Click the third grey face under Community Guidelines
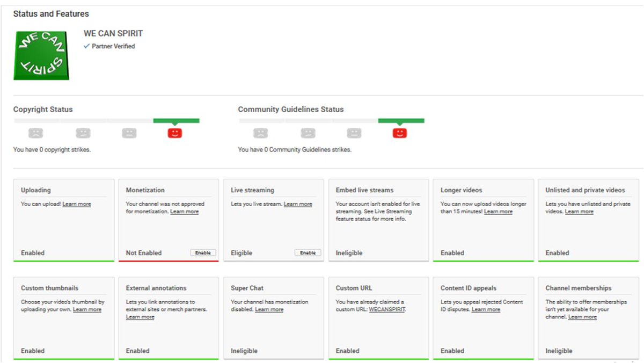The width and height of the screenshot is (644, 363). (x=354, y=133)
